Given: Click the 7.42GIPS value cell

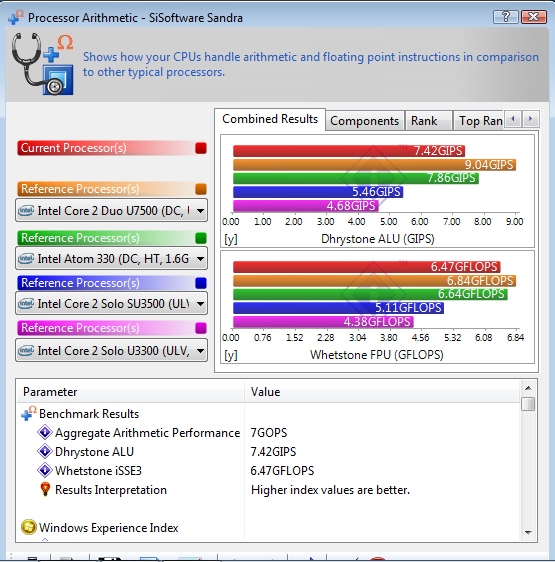Looking at the screenshot, I should (x=273, y=452).
